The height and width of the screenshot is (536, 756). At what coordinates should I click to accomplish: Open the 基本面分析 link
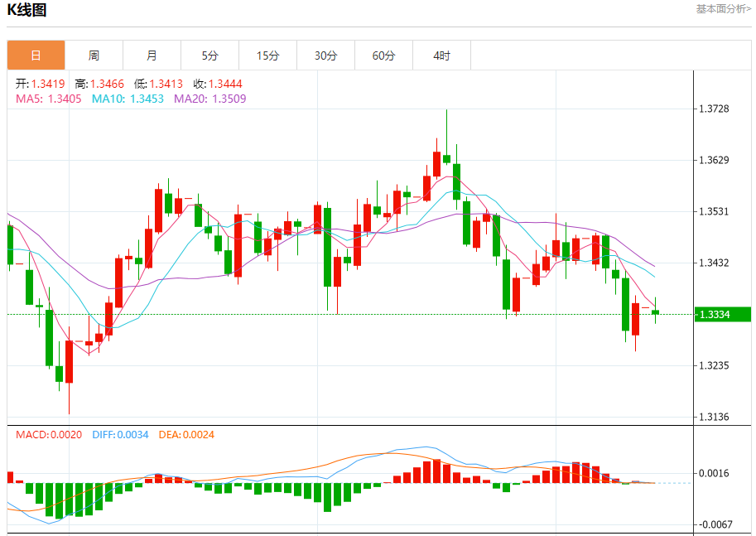[x=723, y=9]
